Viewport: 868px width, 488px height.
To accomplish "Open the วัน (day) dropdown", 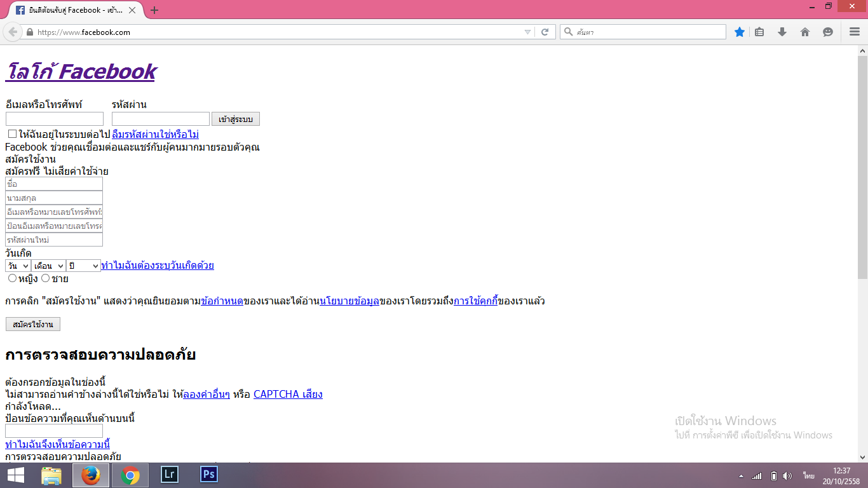I will [18, 266].
